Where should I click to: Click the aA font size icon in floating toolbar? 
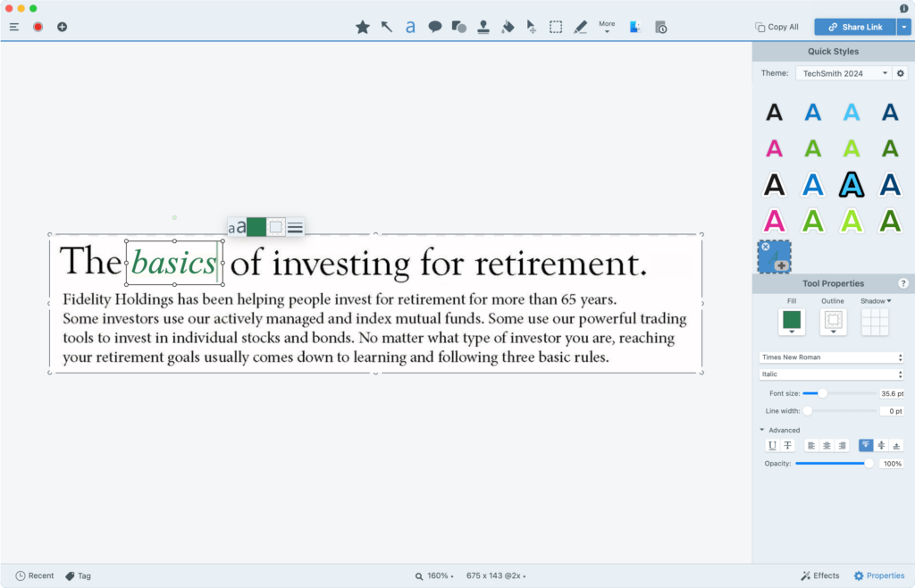(x=236, y=227)
